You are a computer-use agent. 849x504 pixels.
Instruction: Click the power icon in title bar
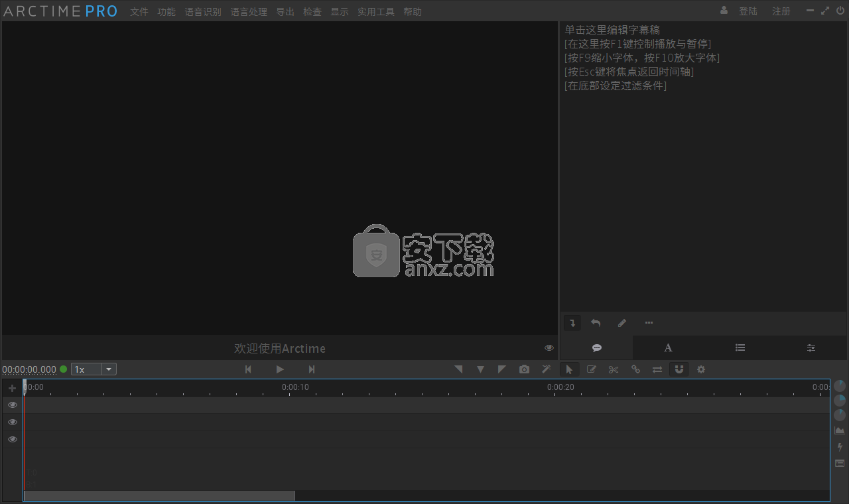[x=840, y=11]
